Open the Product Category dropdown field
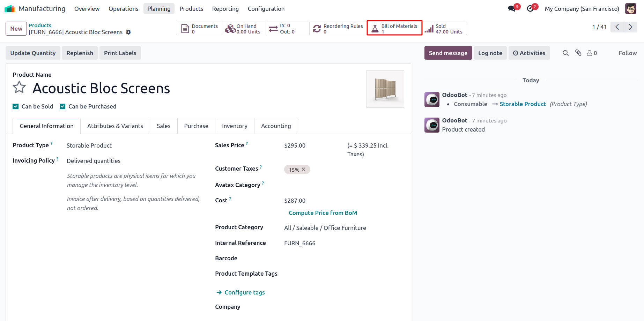This screenshot has height=321, width=644. pyautogui.click(x=342, y=228)
